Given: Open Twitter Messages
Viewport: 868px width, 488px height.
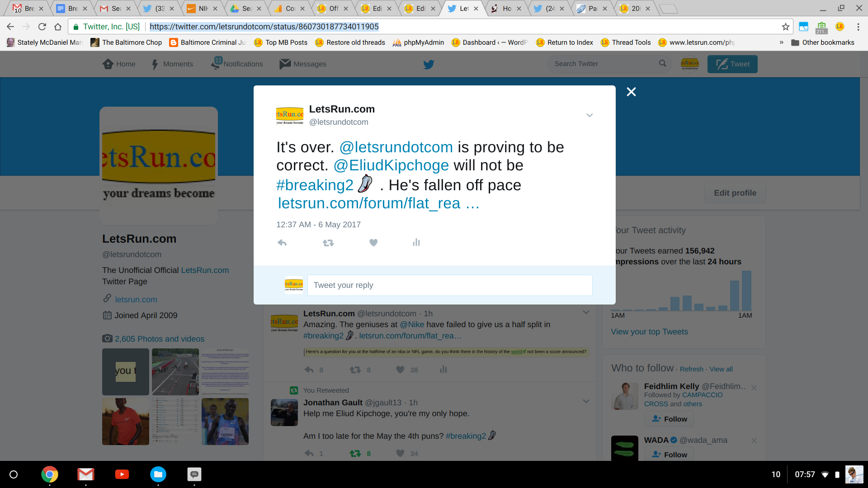Looking at the screenshot, I should click(303, 64).
